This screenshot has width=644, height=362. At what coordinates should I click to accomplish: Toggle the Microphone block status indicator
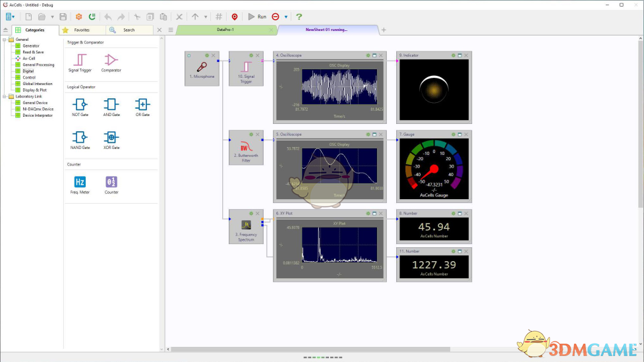tap(189, 55)
